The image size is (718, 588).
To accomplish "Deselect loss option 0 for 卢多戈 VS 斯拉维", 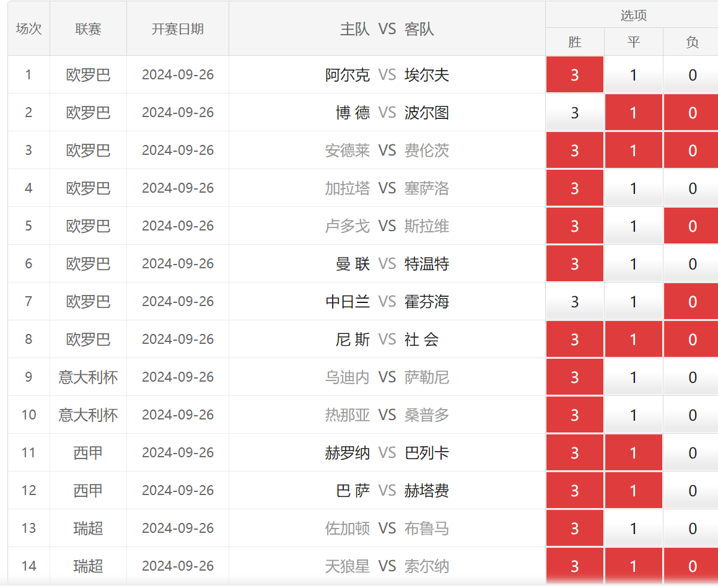I will tap(691, 226).
